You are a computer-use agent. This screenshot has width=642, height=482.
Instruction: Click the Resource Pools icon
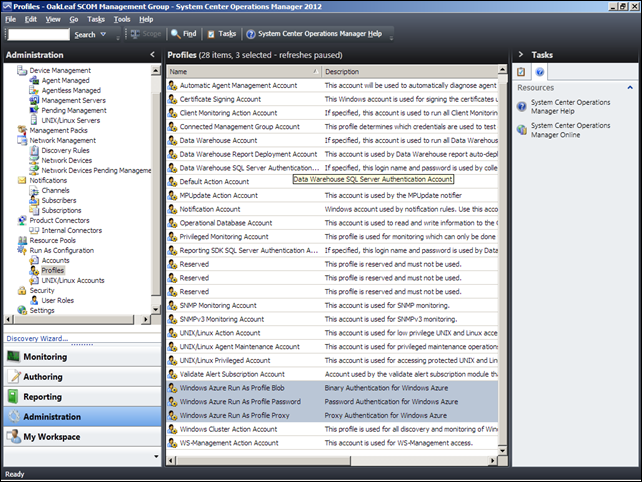(x=22, y=240)
